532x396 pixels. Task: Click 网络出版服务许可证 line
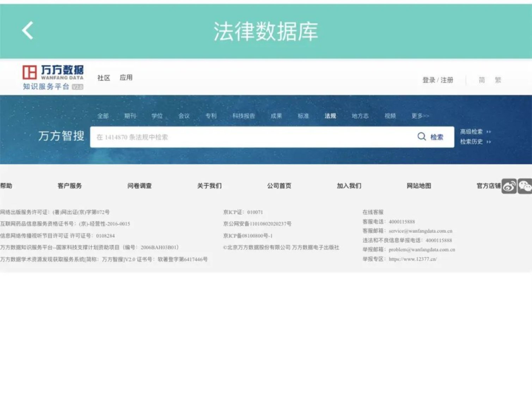[55, 212]
